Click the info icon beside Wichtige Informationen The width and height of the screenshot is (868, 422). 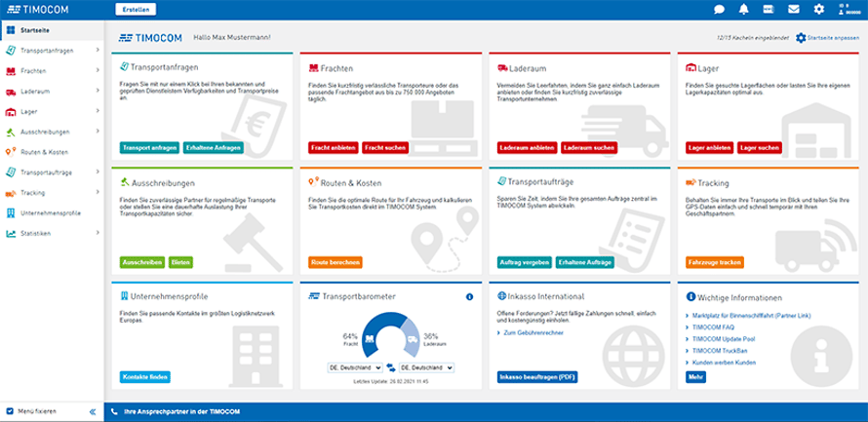690,296
